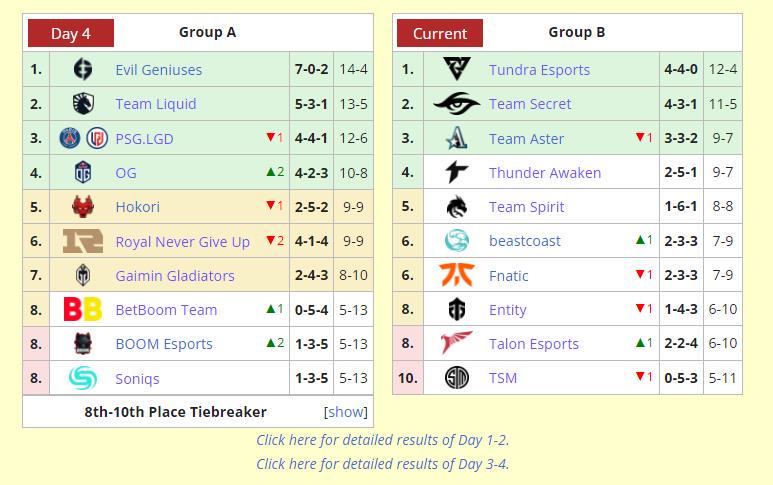Open the beastcoast team link
The image size is (773, 485).
pyautogui.click(x=525, y=241)
